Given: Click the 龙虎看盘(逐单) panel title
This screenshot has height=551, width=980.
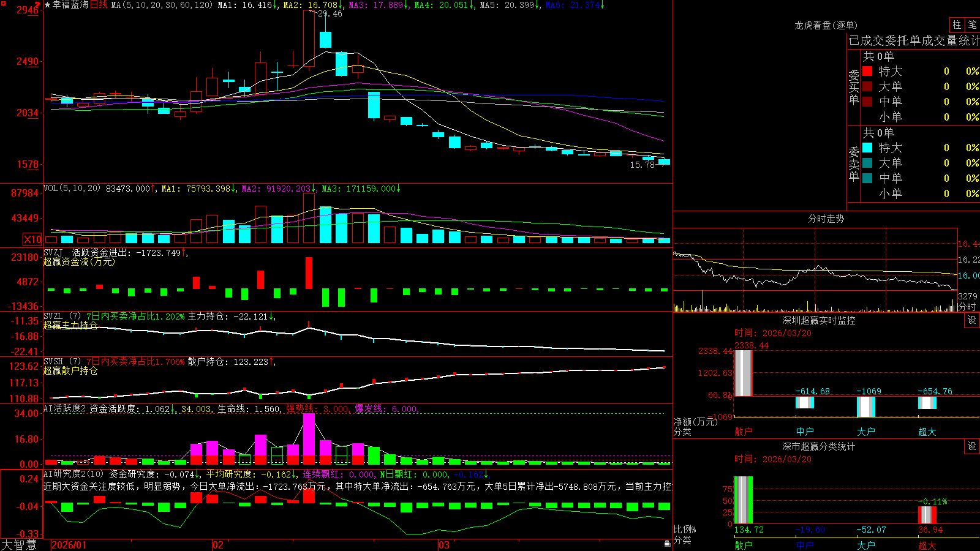Looking at the screenshot, I should [826, 25].
